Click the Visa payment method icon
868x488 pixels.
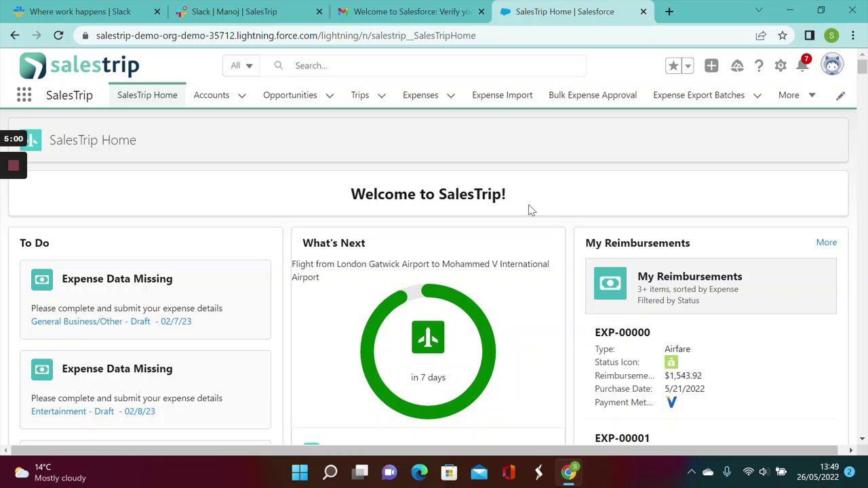click(x=671, y=402)
